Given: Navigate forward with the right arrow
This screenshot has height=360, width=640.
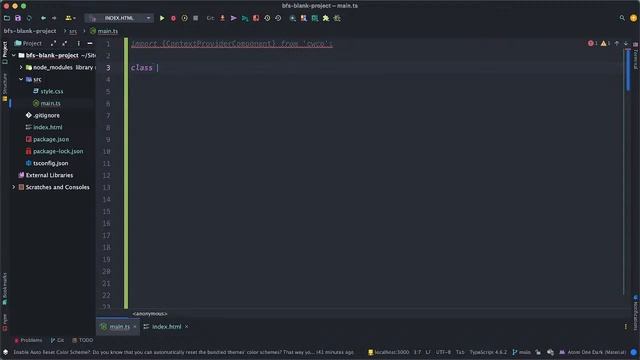Looking at the screenshot, I should point(54,18).
